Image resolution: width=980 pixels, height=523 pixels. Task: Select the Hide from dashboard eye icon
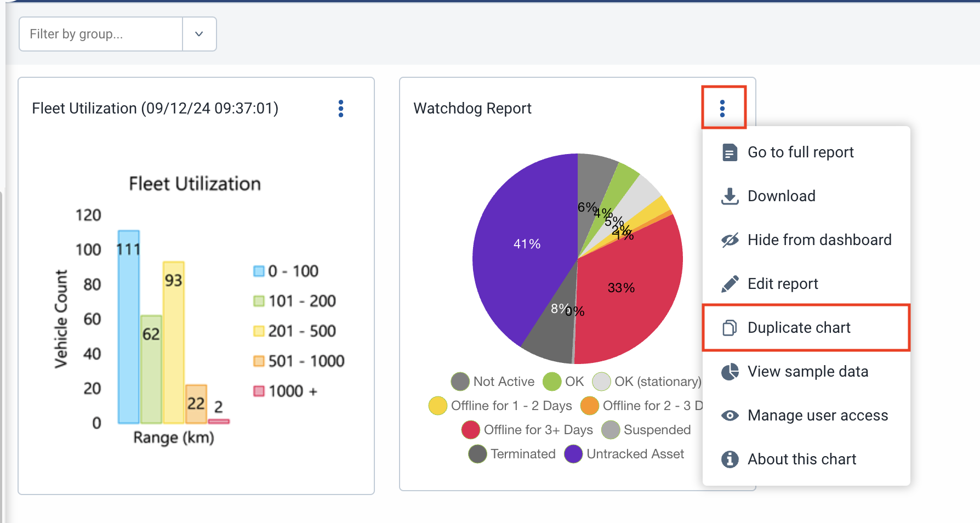(x=729, y=240)
